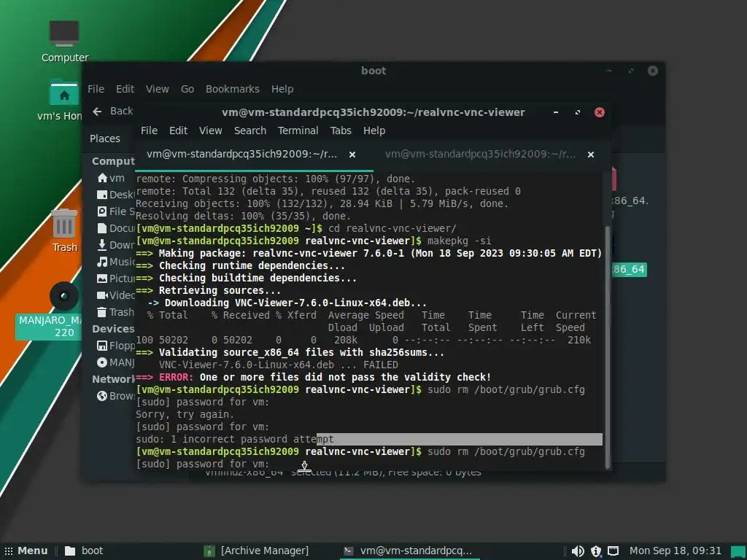Open the Menu launcher on the panel
747x560 pixels.
26,551
